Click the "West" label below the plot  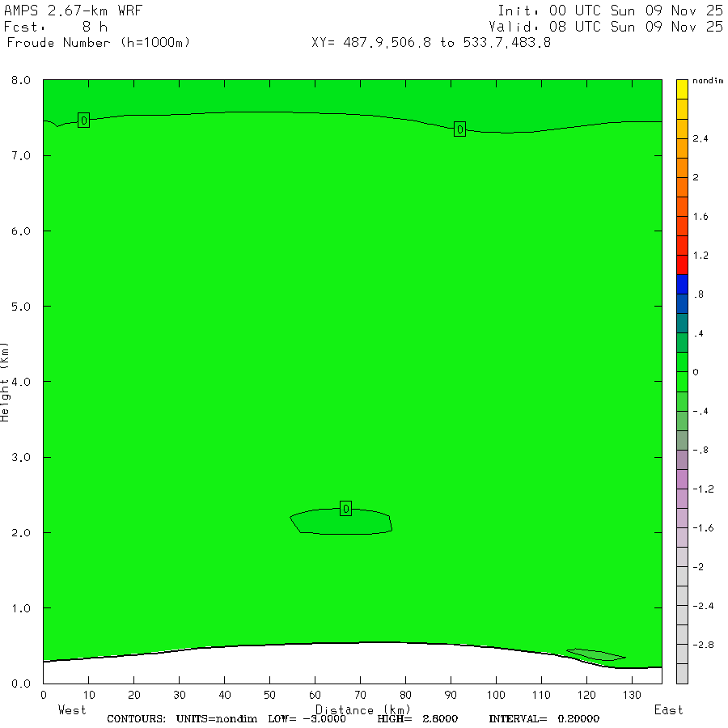(72, 710)
